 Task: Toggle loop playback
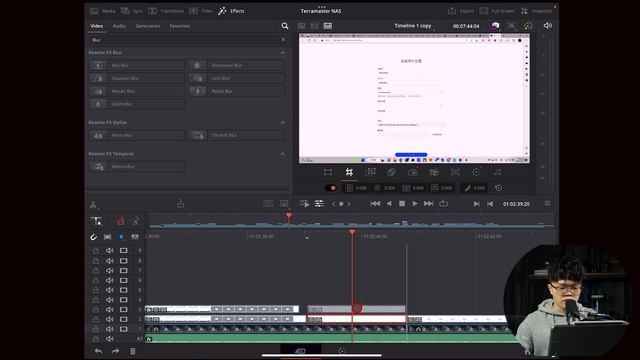(x=443, y=204)
